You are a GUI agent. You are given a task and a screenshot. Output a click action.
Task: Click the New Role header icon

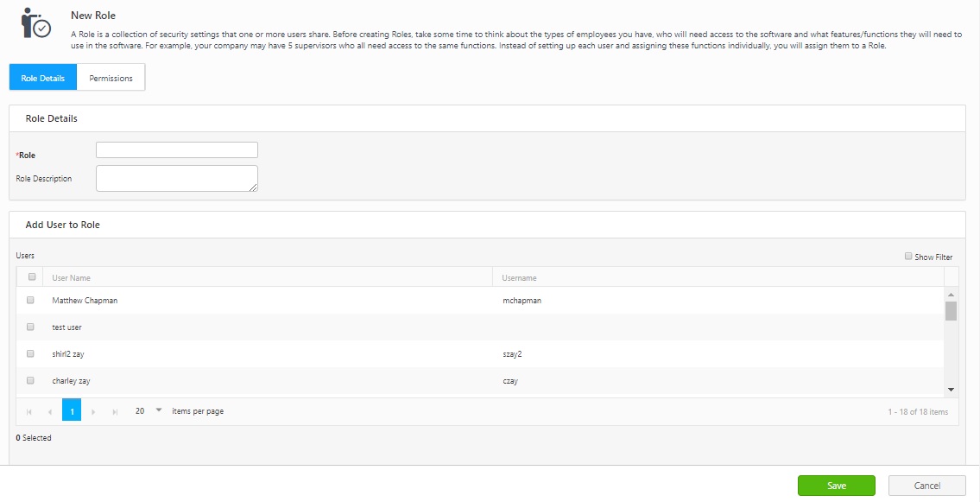click(x=36, y=24)
